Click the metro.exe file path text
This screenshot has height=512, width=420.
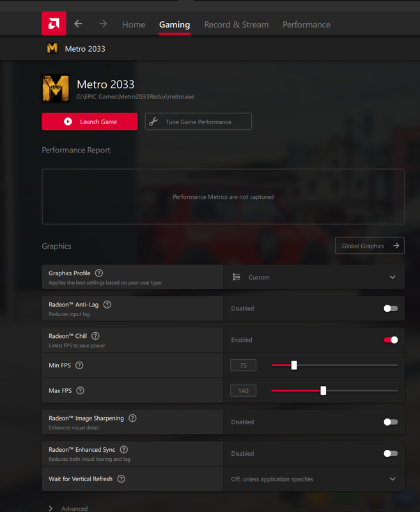[x=136, y=97]
